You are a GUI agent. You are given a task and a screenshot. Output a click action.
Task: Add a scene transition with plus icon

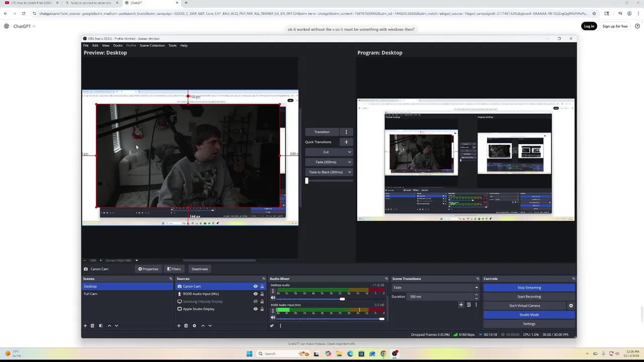click(461, 305)
